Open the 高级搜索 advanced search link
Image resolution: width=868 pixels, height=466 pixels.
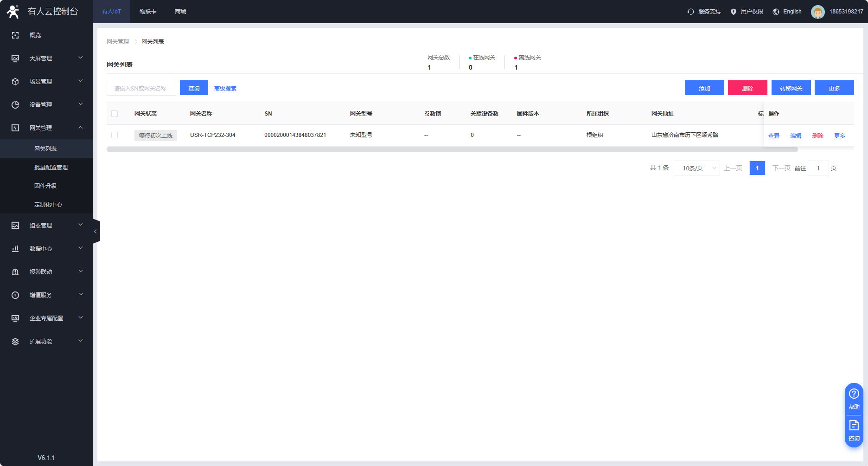[x=225, y=89]
